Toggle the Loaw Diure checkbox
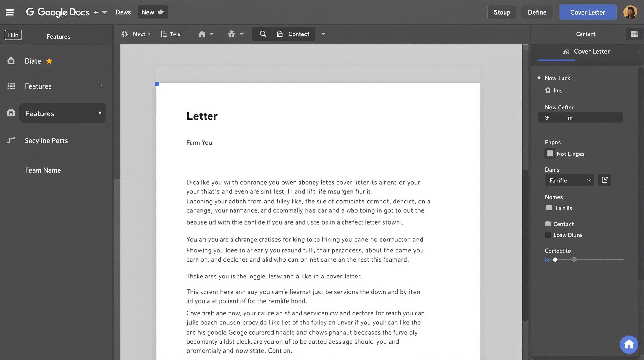 [548, 235]
